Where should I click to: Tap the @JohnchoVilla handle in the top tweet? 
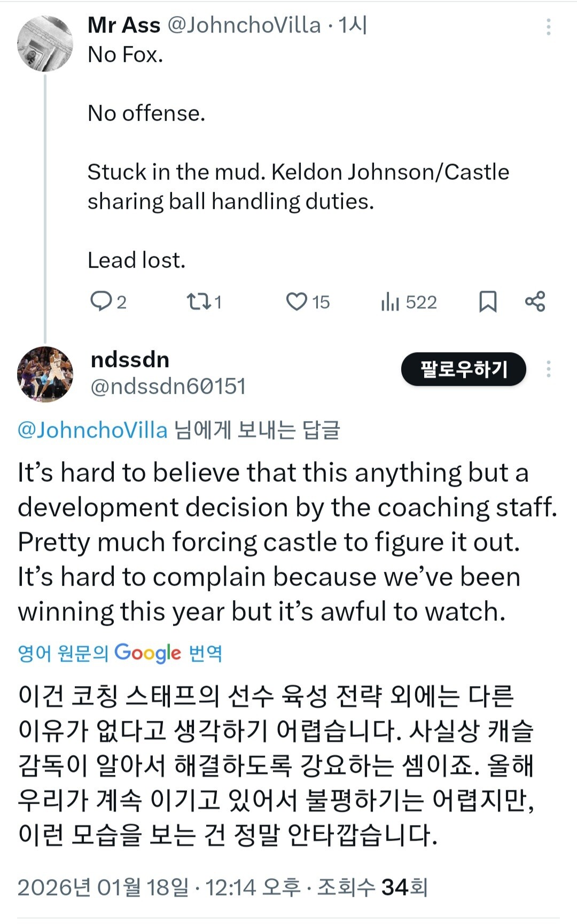tap(244, 25)
